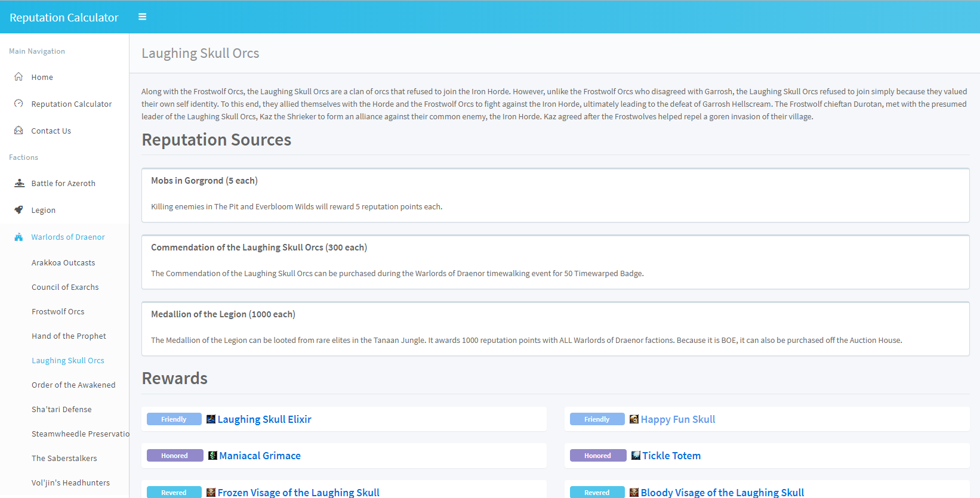
Task: Select Steamwheedle Preservation faction
Action: pos(80,434)
